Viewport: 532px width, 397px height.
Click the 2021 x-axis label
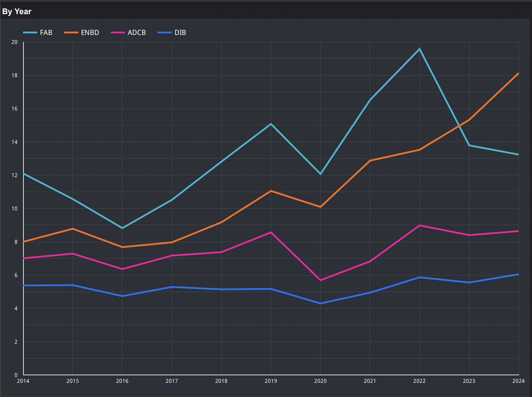tap(370, 381)
